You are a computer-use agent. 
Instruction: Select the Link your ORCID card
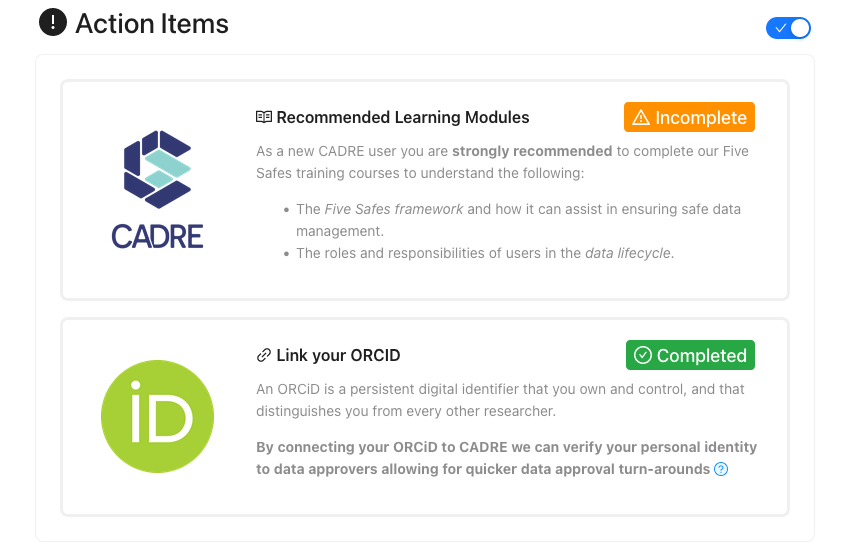click(425, 417)
